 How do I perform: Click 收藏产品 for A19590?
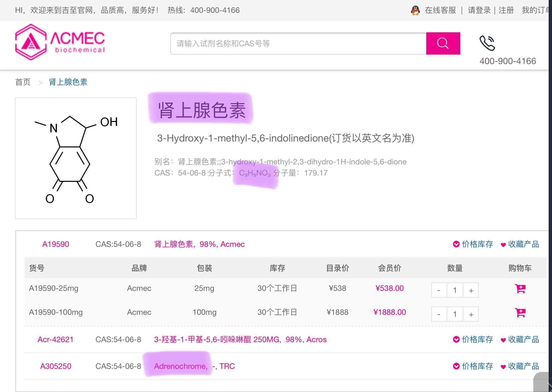click(524, 244)
